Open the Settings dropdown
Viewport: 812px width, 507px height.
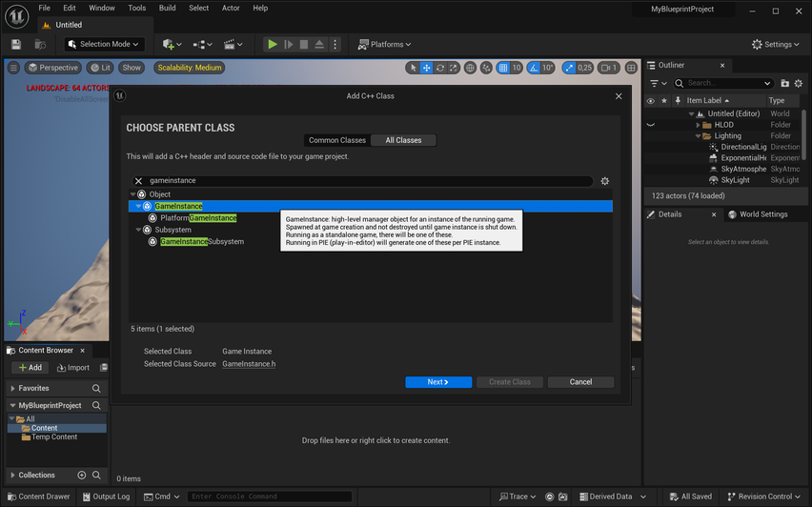pos(775,45)
